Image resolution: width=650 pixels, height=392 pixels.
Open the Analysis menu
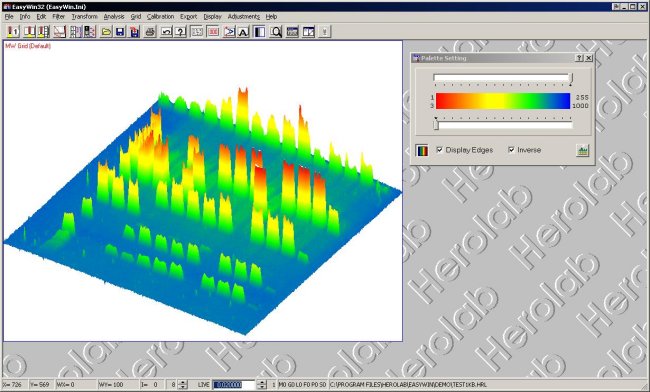pos(114,17)
